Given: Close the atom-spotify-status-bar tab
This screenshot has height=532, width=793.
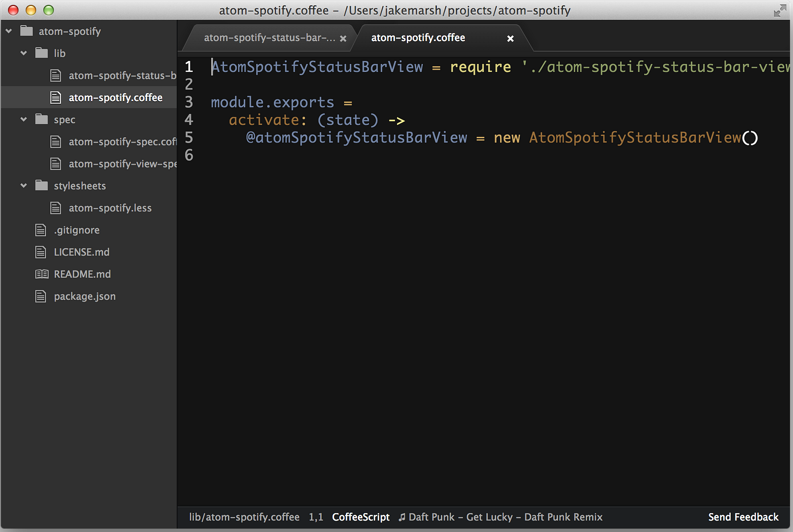Looking at the screenshot, I should [343, 39].
